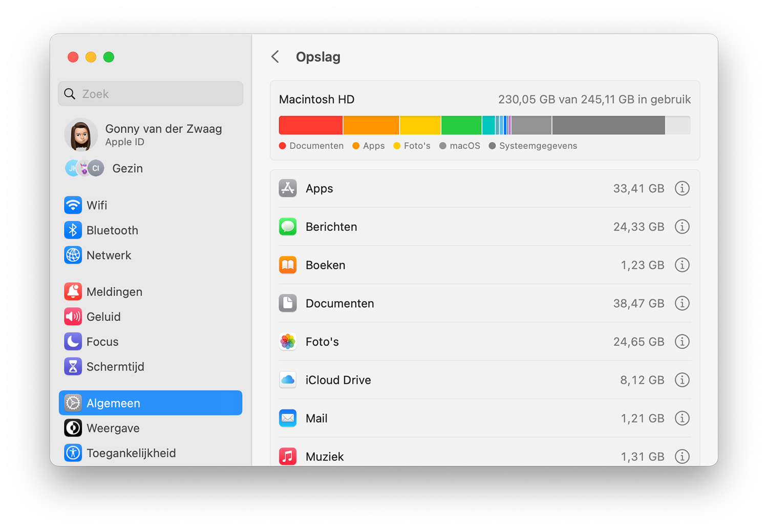Click the Zoek search field
The width and height of the screenshot is (768, 532).
[151, 94]
